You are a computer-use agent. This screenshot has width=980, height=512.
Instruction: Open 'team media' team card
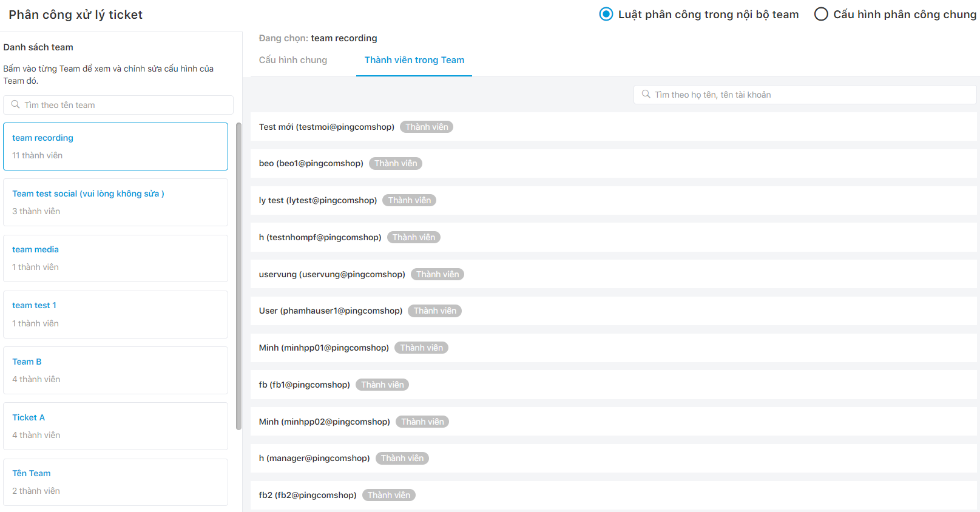pyautogui.click(x=115, y=258)
